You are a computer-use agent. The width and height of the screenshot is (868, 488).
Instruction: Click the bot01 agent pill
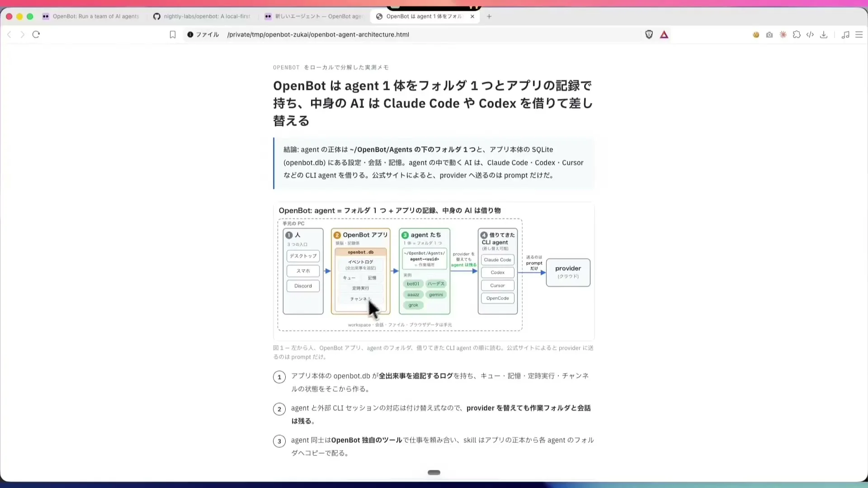coord(413,284)
